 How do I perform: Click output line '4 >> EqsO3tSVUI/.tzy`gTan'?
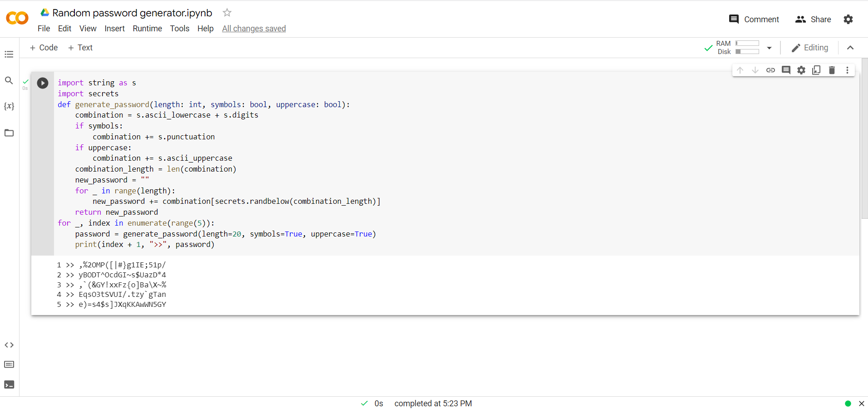(112, 295)
